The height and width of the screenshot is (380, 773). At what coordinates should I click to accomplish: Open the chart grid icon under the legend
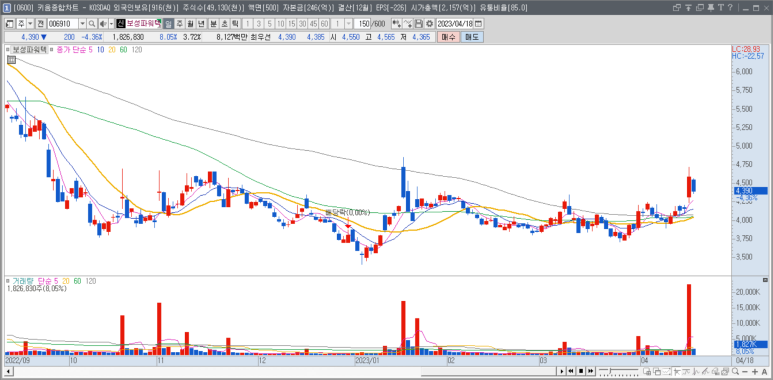10,60
